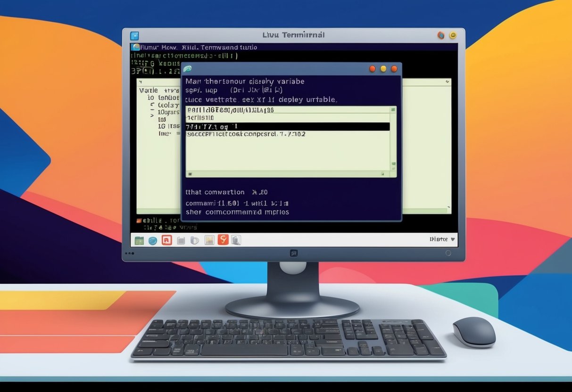
Task: Expand the arrow at background panel's top-right
Action: (447, 82)
